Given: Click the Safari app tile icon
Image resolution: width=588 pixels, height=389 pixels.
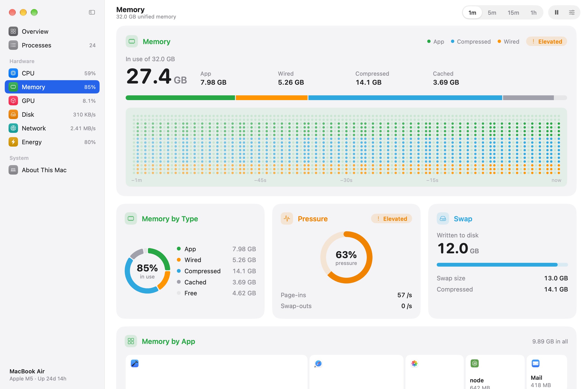Looking at the screenshot, I should (318, 363).
